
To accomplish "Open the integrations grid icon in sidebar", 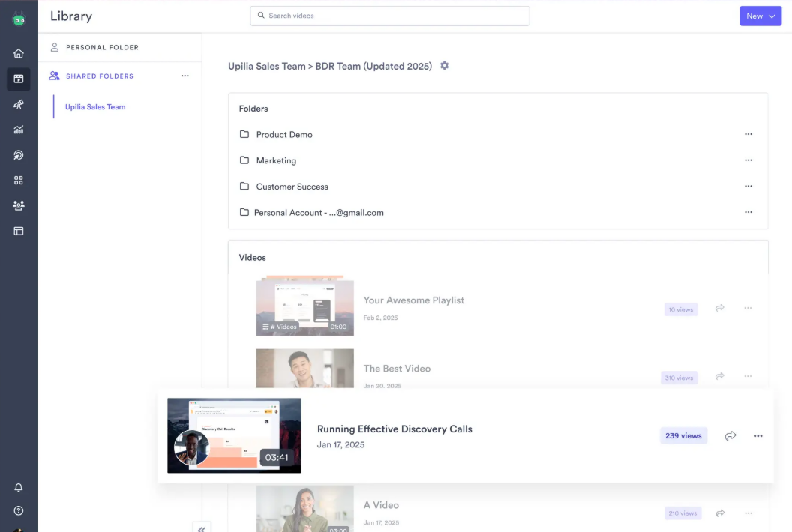I will pos(19,180).
